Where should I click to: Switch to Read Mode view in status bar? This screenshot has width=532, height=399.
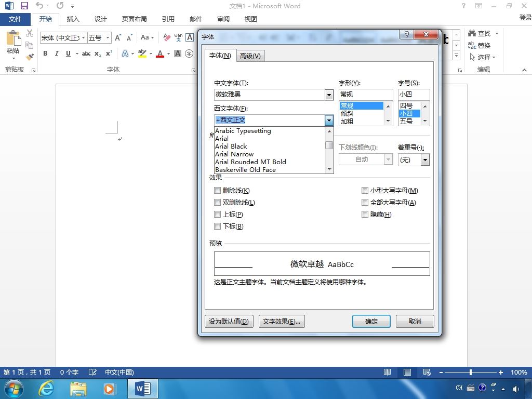point(387,372)
